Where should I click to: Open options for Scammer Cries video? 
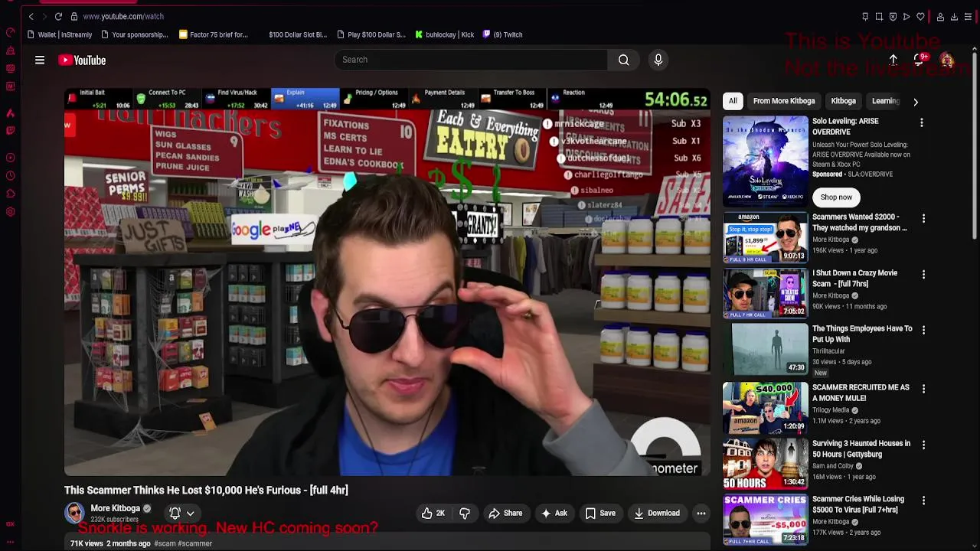923,500
